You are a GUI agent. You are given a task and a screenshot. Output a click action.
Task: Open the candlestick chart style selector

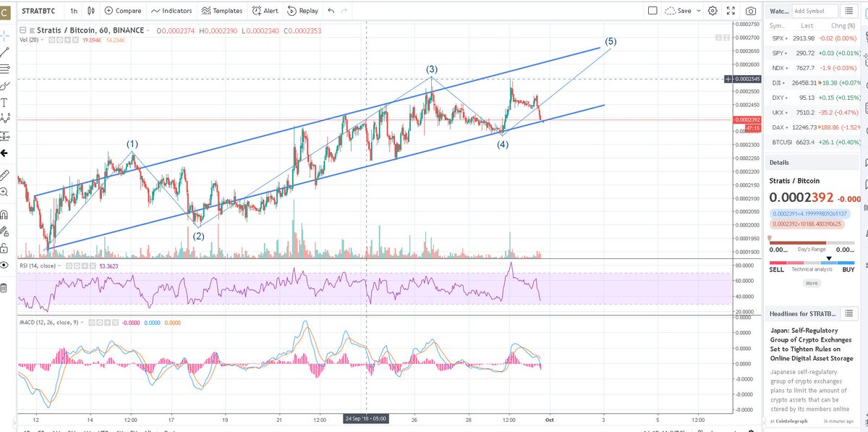coord(90,11)
